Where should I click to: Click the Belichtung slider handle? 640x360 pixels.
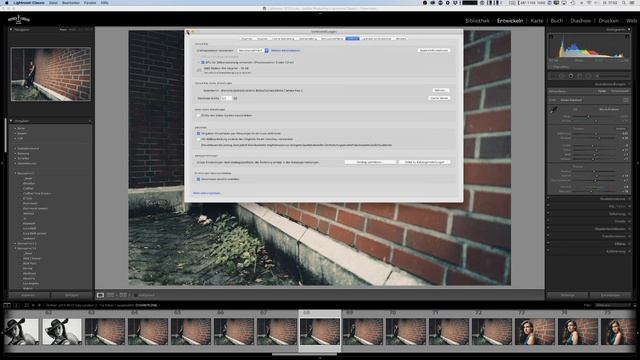coord(596,133)
